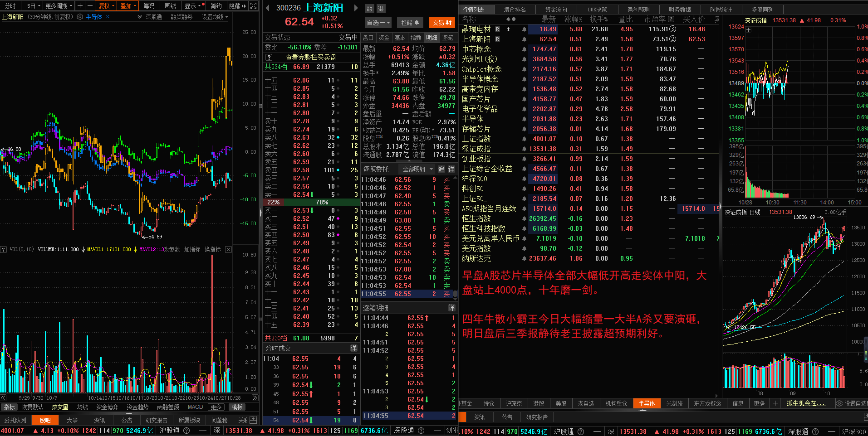
Task: Go to next stock with right arrow
Action: pyautogui.click(x=356, y=8)
